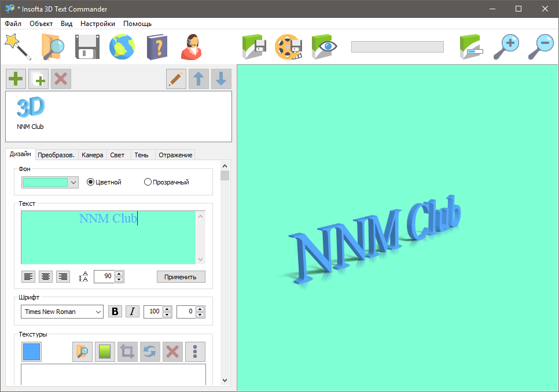Screen dimensions: 559x392
Task: Switch to Отражение tab
Action: [x=175, y=155]
